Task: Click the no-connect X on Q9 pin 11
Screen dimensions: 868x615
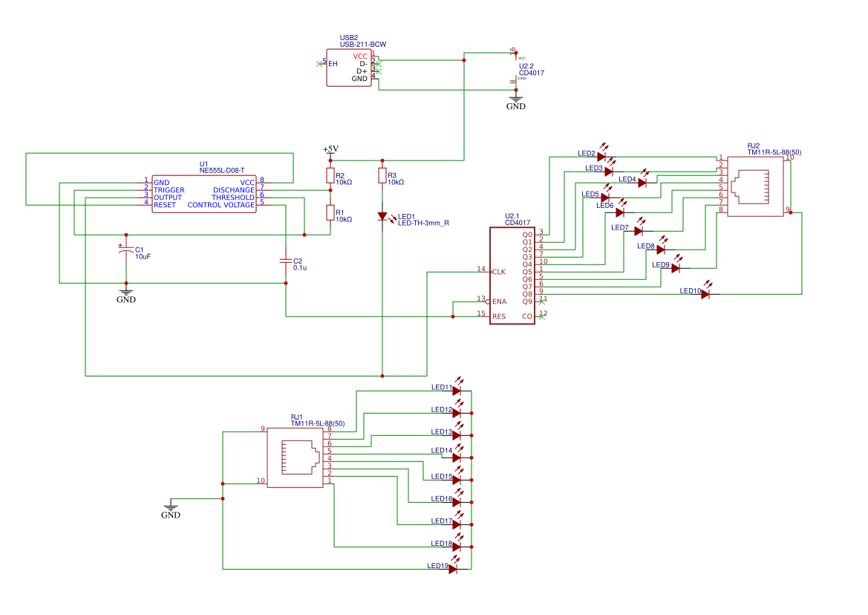Action: (543, 302)
